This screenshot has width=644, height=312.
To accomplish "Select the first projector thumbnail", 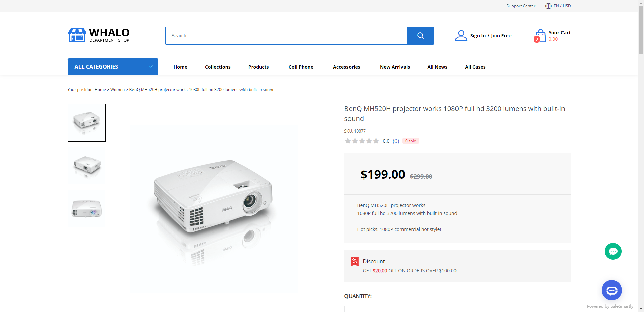I will [87, 122].
